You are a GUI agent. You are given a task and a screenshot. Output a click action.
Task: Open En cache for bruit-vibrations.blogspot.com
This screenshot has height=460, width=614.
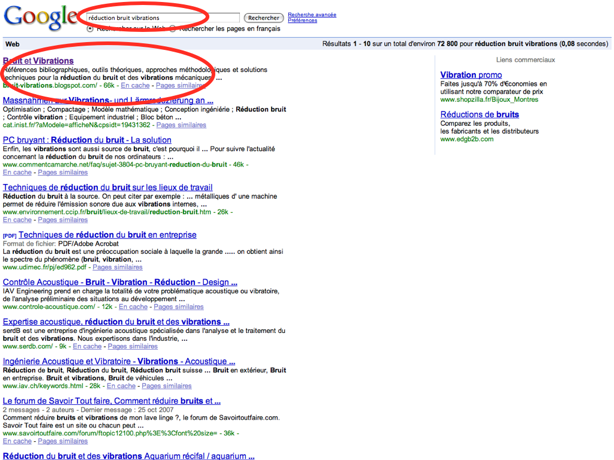135,85
